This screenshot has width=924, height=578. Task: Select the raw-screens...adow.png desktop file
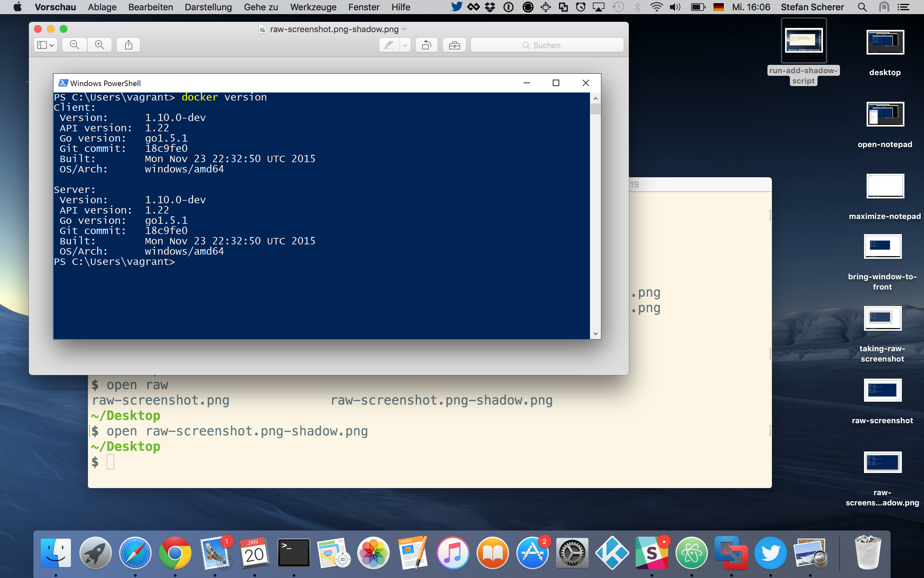pyautogui.click(x=882, y=462)
